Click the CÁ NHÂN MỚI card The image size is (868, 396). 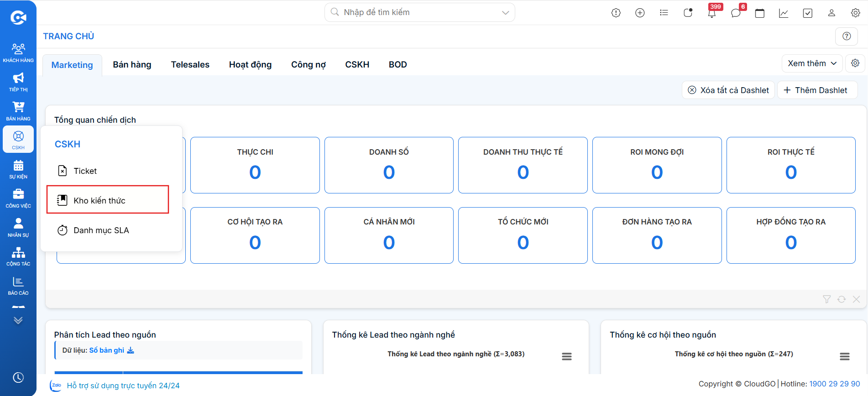tap(389, 235)
